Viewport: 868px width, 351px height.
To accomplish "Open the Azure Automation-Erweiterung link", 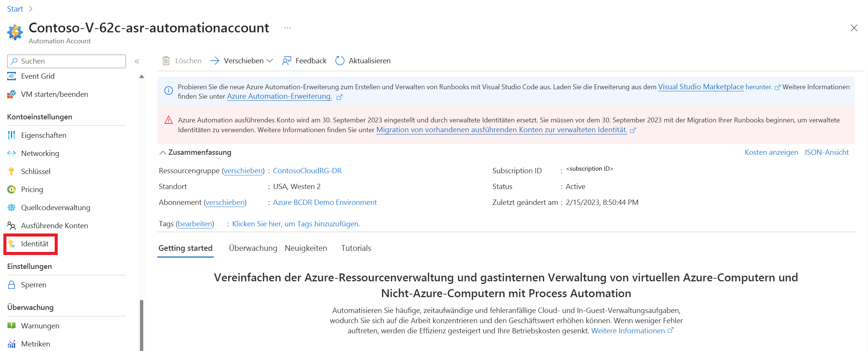I will tap(279, 96).
